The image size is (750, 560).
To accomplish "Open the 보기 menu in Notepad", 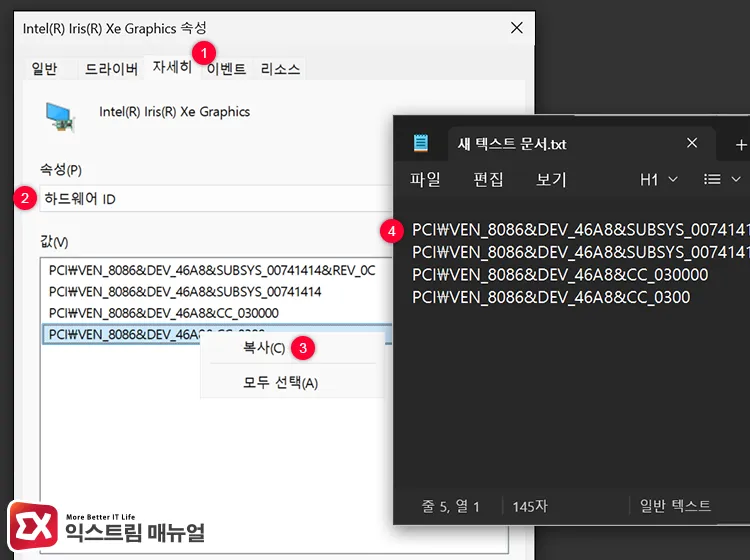I will 551,180.
